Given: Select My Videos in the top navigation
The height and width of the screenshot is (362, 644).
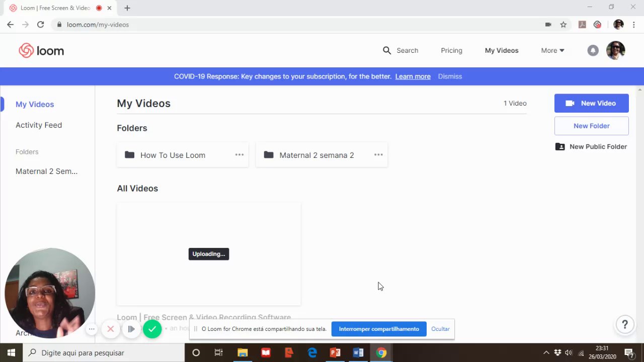Looking at the screenshot, I should [502, 50].
